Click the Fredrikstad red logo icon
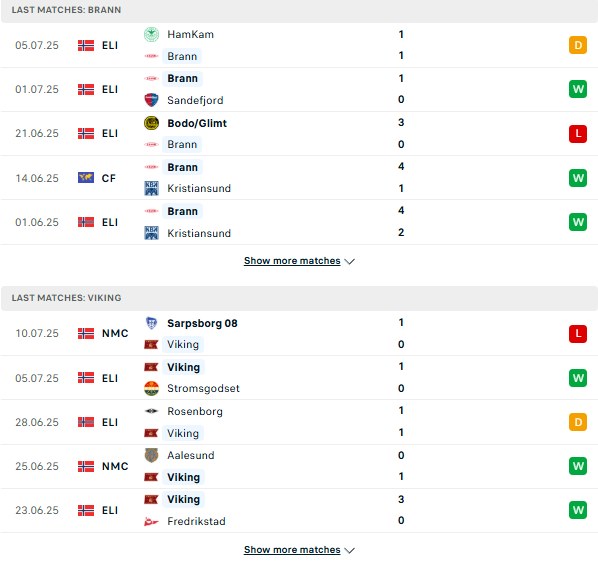The height and width of the screenshot is (561, 598). click(151, 521)
